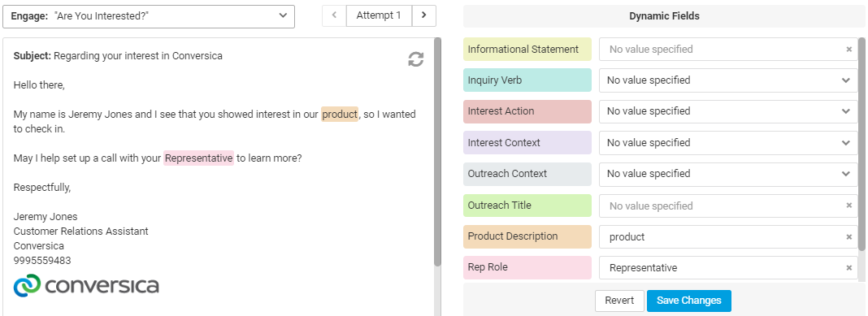Click the Respectfully closing line
Image resolution: width=868 pixels, height=316 pixels.
tap(42, 188)
